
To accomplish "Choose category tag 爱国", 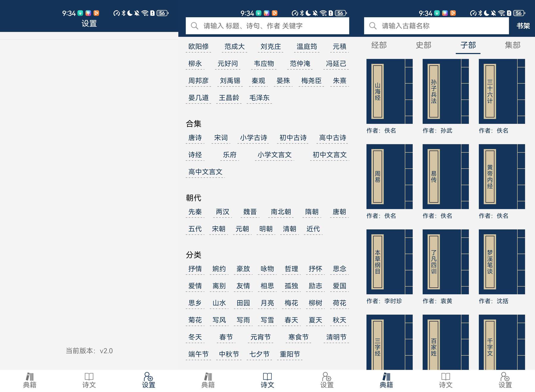I will pos(339,286).
